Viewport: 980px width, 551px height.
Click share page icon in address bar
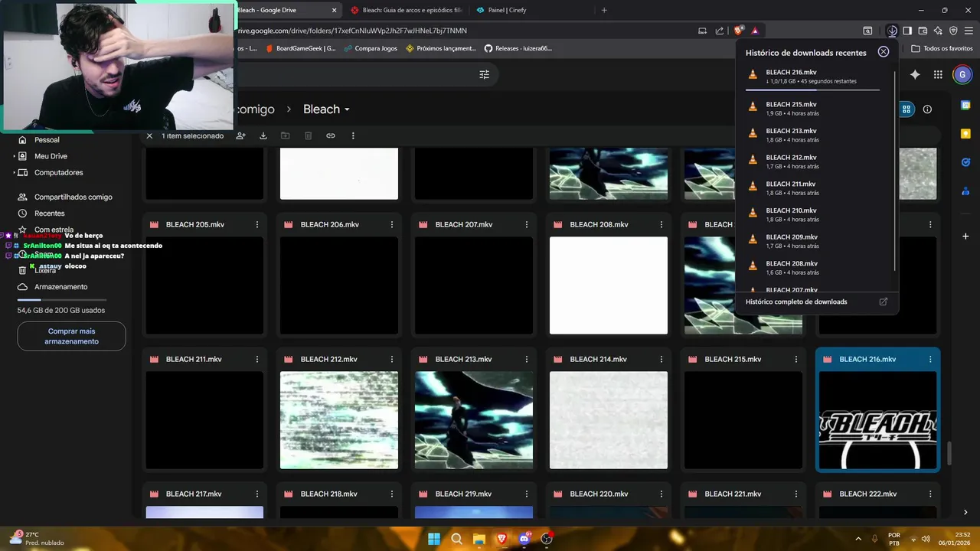(x=720, y=31)
